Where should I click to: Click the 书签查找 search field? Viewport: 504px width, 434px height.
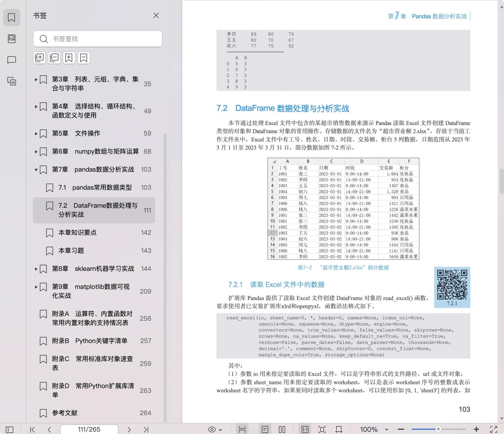pyautogui.click(x=98, y=39)
